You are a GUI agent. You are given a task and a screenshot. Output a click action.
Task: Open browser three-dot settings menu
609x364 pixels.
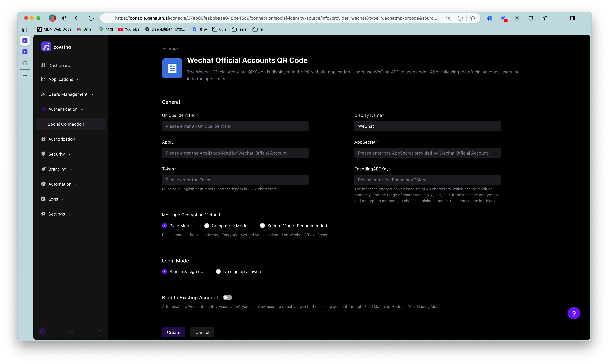[x=559, y=18]
